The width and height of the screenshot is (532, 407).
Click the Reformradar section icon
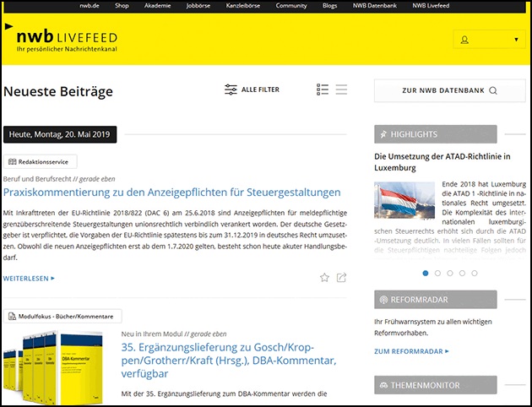[384, 300]
